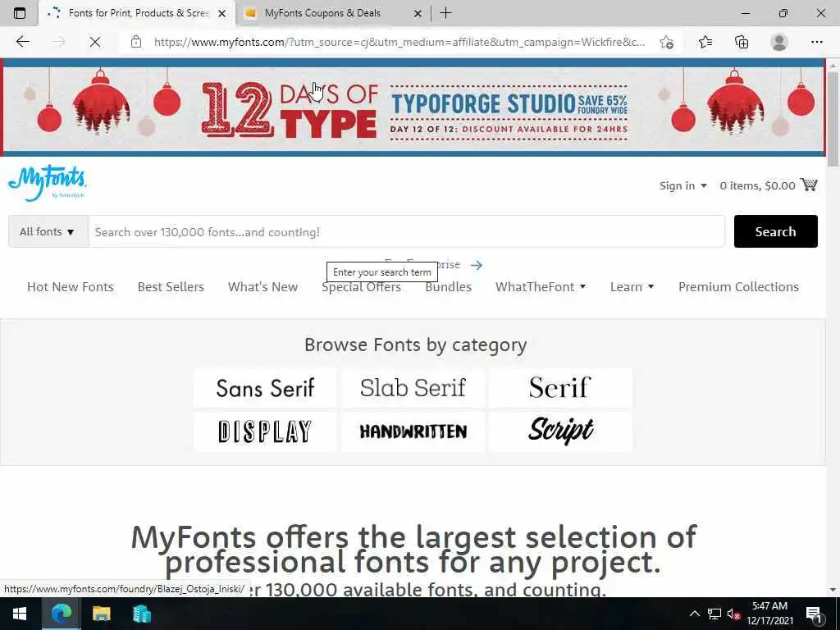Close the MyFonts Coupons & Deals tab

click(x=418, y=13)
